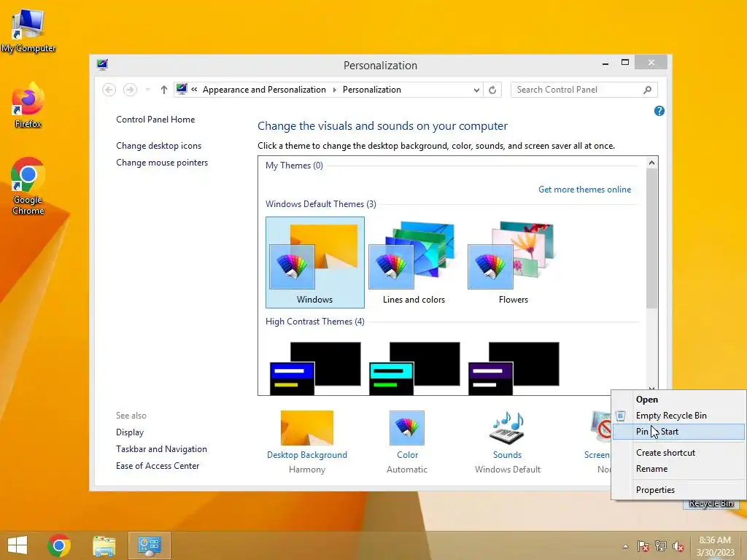This screenshot has width=747, height=560.
Task: Open Google Chrome desktop shortcut
Action: [28, 186]
